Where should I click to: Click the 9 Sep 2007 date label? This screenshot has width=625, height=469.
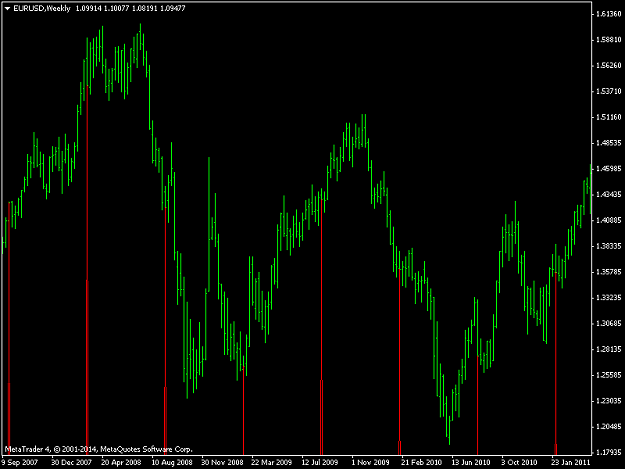[x=20, y=462]
